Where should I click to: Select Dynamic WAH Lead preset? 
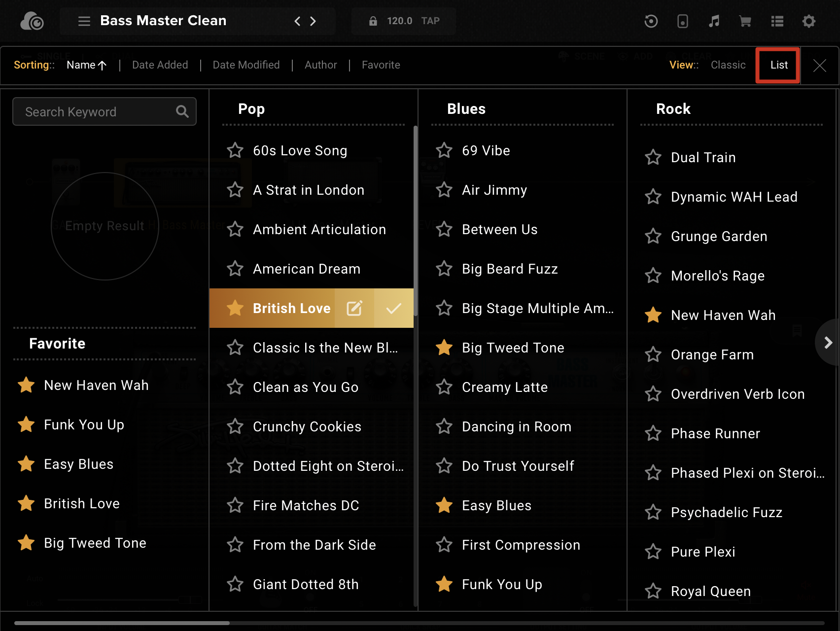[734, 197]
